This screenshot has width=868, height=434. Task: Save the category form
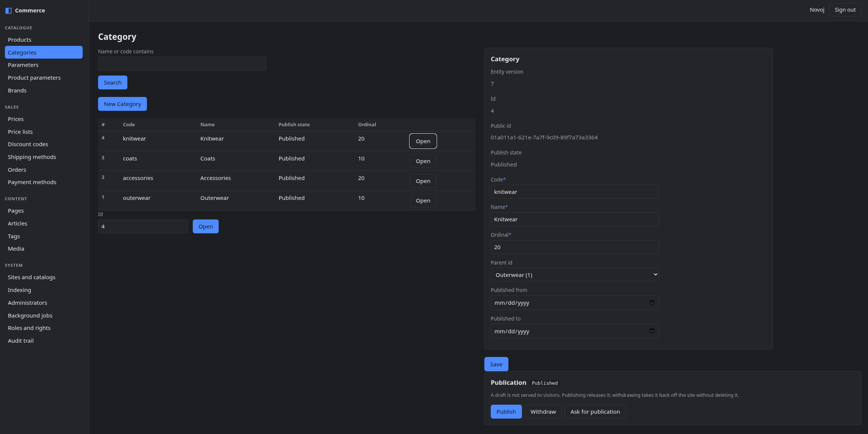[496, 364]
